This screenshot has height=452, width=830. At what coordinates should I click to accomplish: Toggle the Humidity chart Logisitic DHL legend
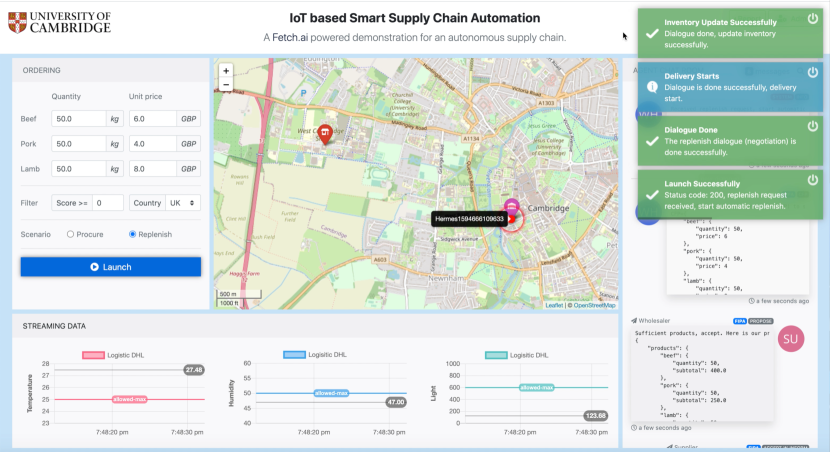click(x=314, y=355)
